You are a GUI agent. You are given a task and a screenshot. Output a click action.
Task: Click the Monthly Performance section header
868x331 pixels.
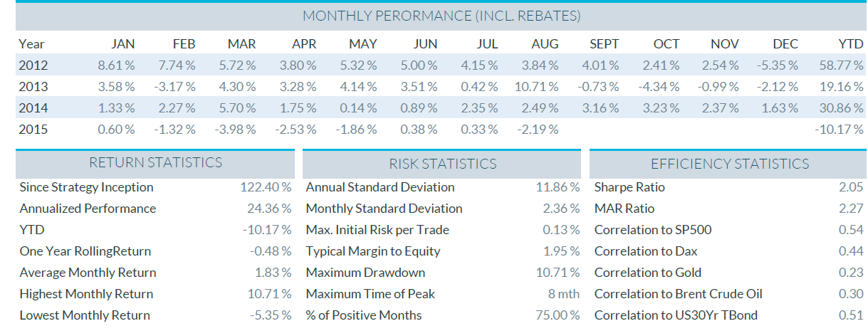click(x=441, y=16)
